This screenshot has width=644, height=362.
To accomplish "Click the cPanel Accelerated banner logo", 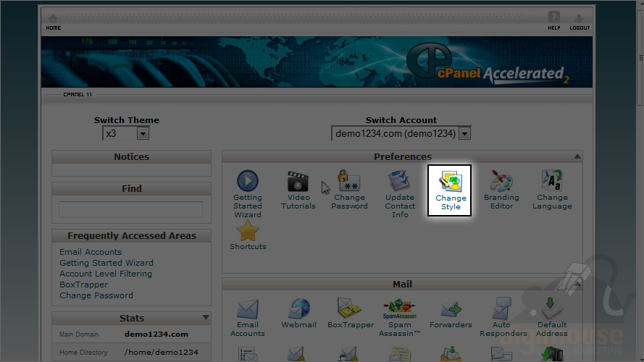I will [488, 64].
